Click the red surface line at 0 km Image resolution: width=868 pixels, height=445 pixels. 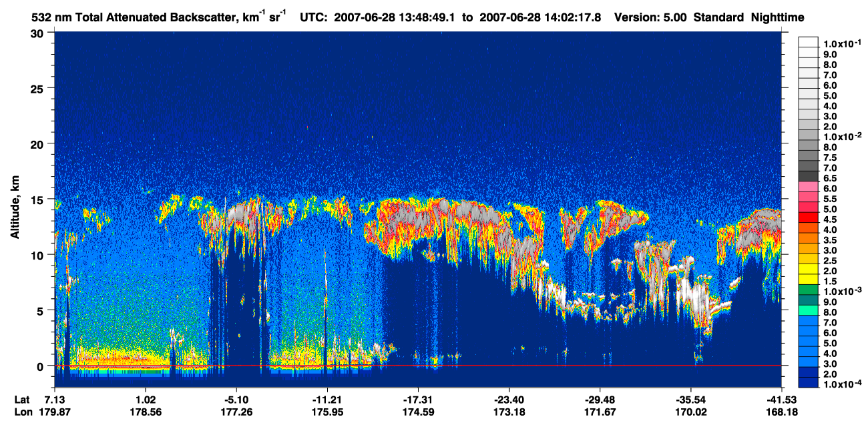418,366
